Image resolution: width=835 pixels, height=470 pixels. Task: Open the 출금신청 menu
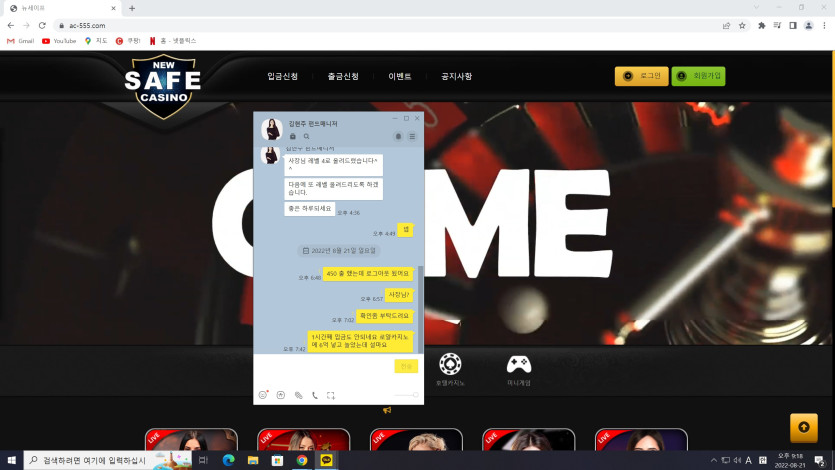click(x=343, y=76)
